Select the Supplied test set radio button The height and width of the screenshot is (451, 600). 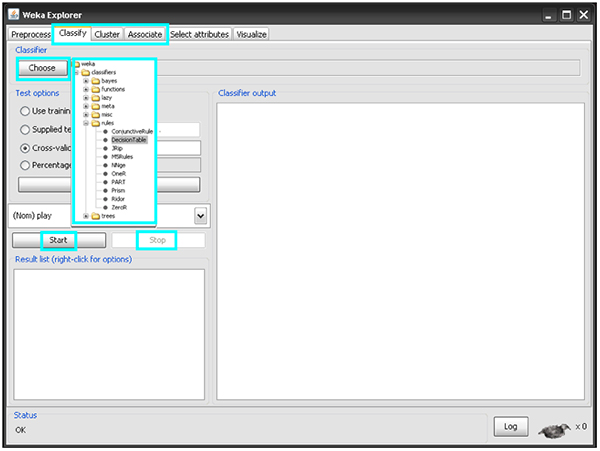25,129
